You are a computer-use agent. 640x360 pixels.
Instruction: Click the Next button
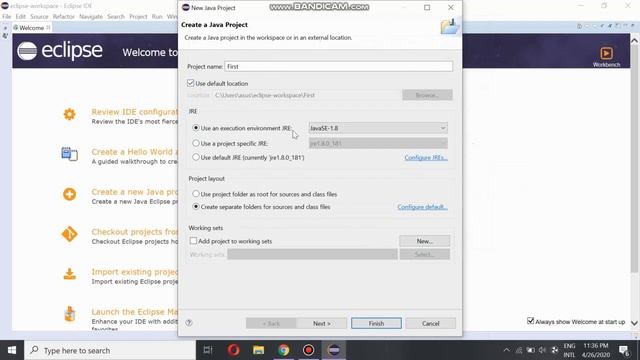point(322,323)
